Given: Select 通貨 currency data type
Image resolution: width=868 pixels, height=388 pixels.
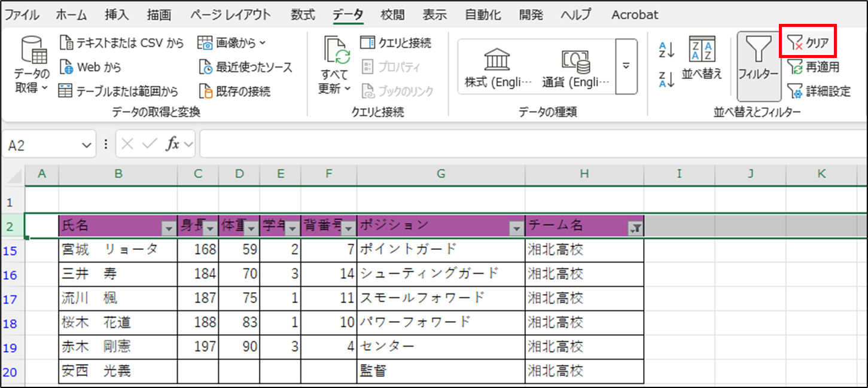Looking at the screenshot, I should [575, 68].
